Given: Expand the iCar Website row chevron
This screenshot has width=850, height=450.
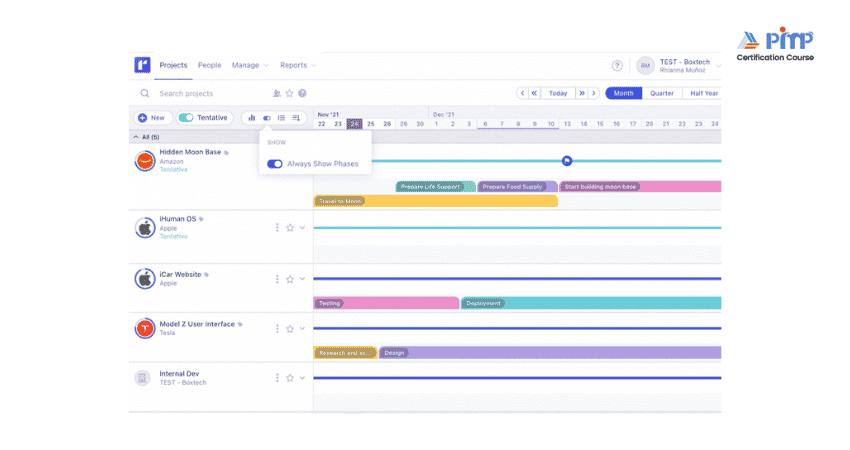Looking at the screenshot, I should [302, 279].
